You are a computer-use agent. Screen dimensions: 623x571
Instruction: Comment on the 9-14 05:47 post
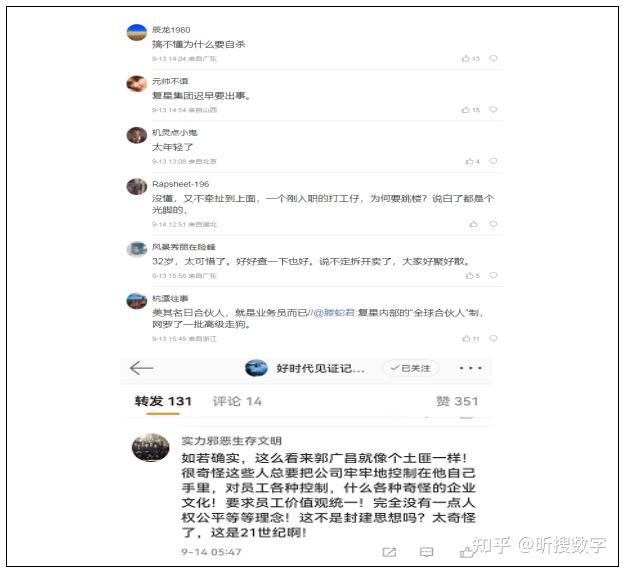pyautogui.click(x=426, y=552)
